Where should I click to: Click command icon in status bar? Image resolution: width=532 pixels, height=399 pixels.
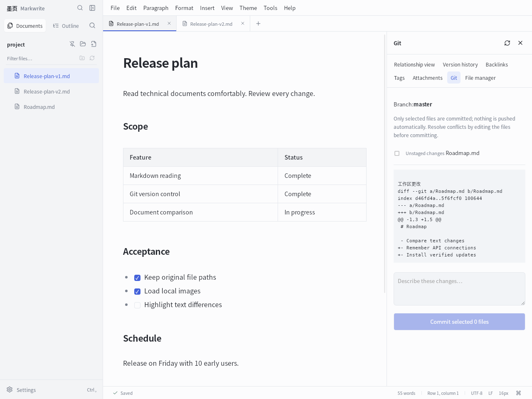click(x=519, y=393)
